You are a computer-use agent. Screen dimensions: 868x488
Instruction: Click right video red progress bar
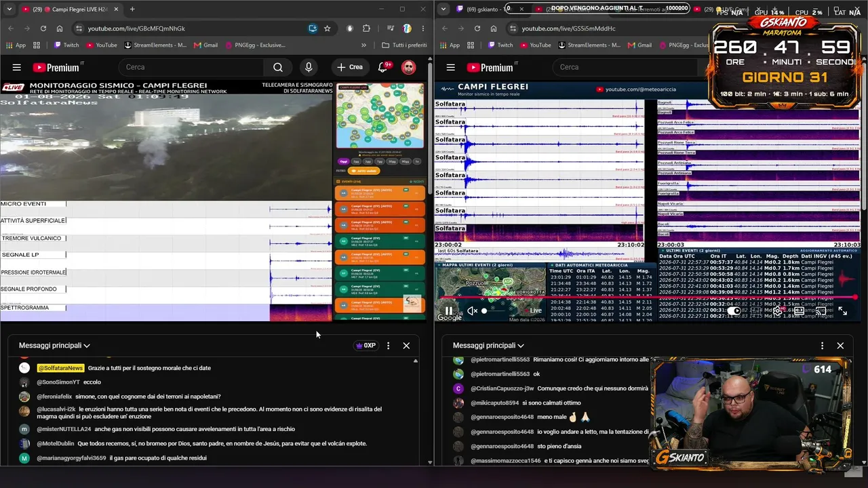click(648, 297)
